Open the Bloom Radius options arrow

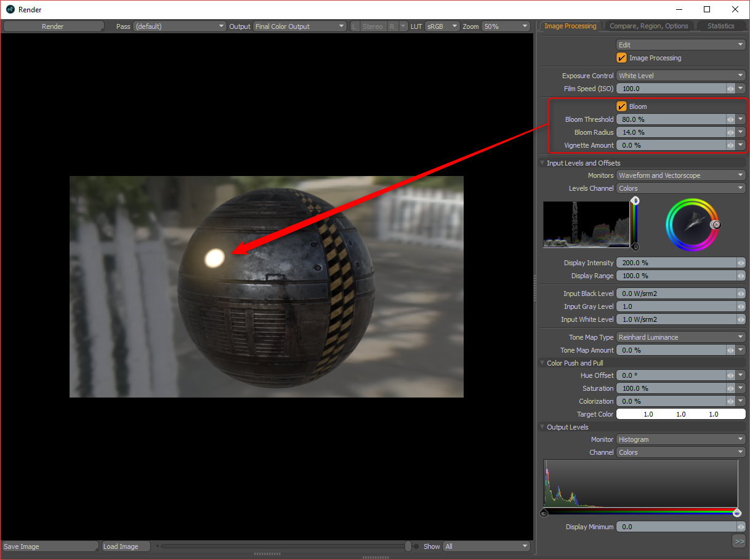[x=741, y=132]
